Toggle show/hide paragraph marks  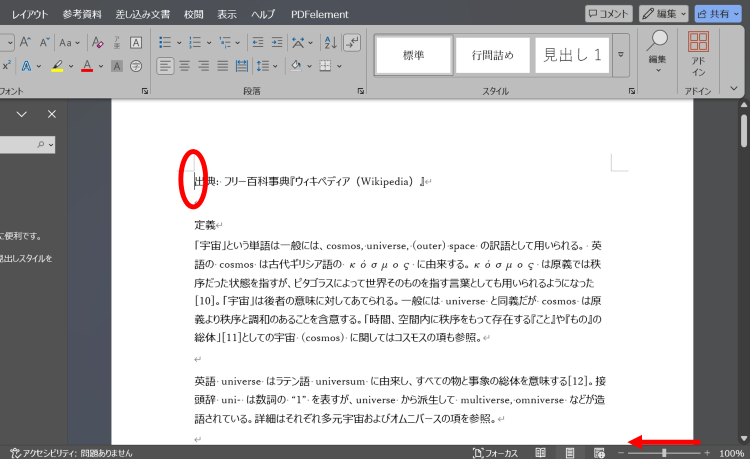pos(352,43)
